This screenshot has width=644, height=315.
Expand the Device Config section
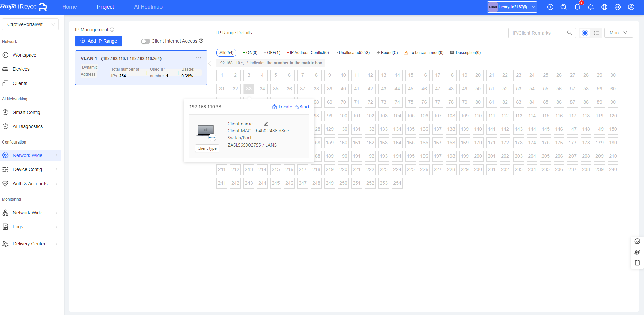coord(27,169)
